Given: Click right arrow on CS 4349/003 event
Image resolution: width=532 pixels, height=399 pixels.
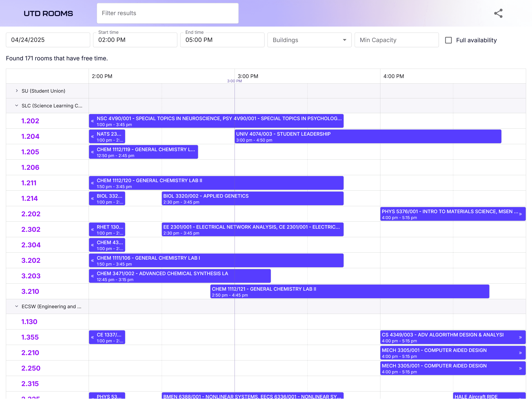Looking at the screenshot, I should coord(520,337).
